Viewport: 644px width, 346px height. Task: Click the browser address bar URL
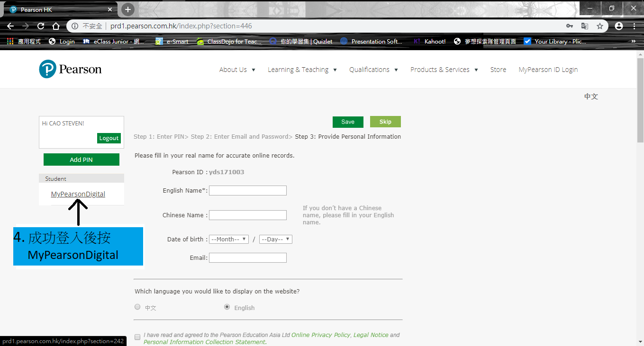[x=181, y=26]
